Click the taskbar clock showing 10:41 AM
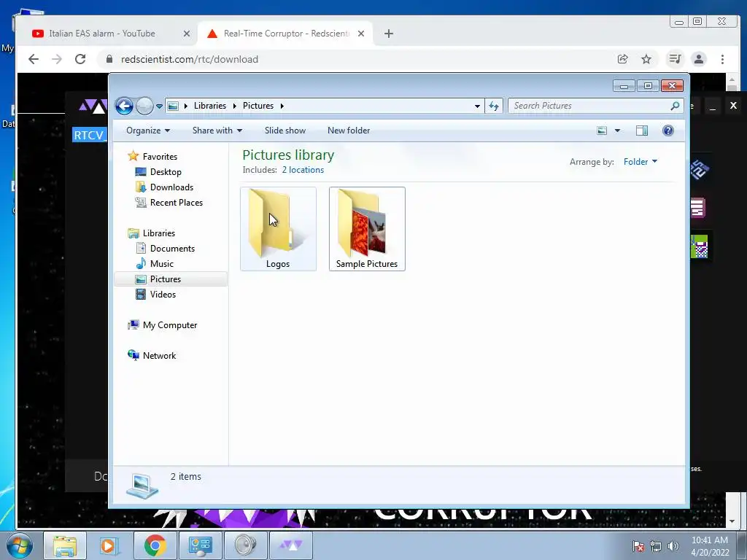 (x=710, y=546)
